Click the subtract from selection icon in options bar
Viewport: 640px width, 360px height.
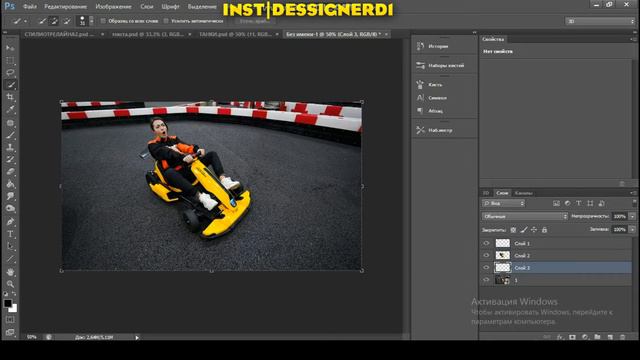pyautogui.click(x=67, y=21)
